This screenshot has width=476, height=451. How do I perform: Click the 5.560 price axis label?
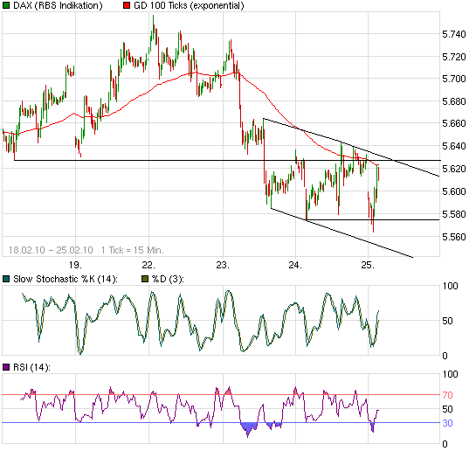click(x=454, y=237)
